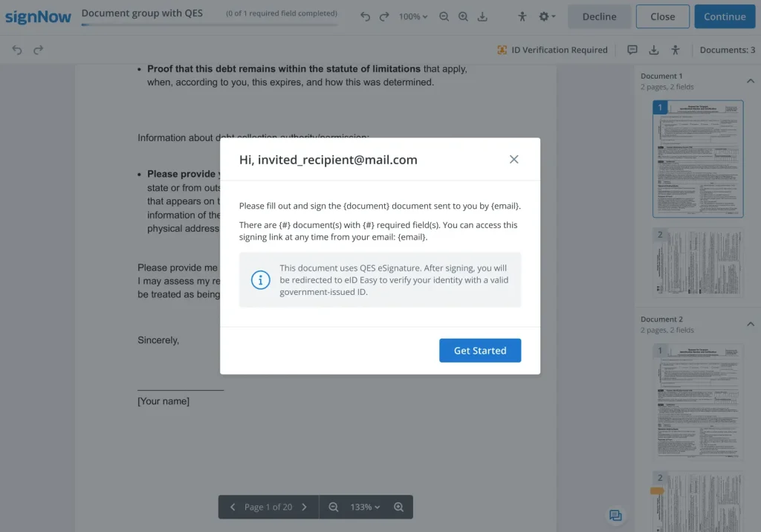Click the Documents: 3 label
This screenshot has height=532, width=761.
pyautogui.click(x=727, y=50)
